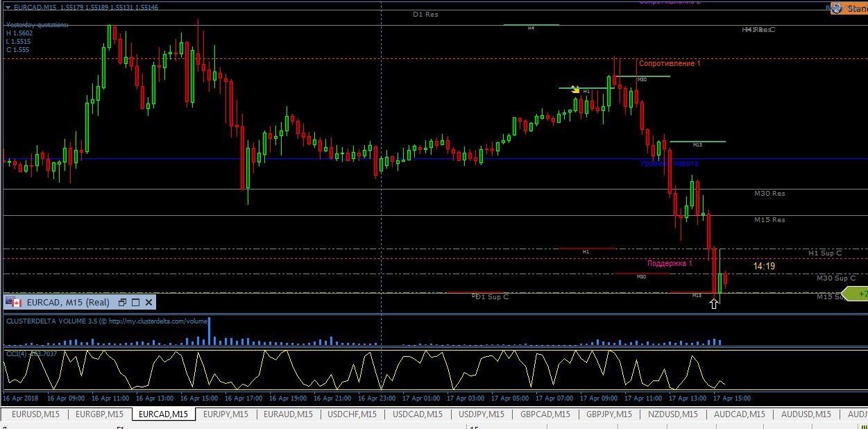Click the blue pivot level label 'Уровень пивота'
Screen dimensions: 868x429
[x=670, y=163]
